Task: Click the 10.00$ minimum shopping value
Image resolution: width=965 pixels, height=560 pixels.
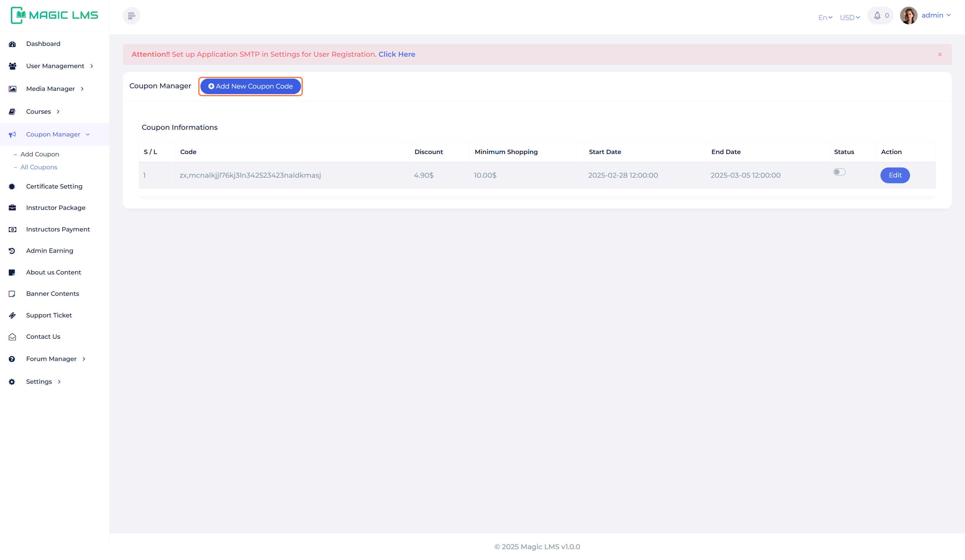Action: coord(485,175)
